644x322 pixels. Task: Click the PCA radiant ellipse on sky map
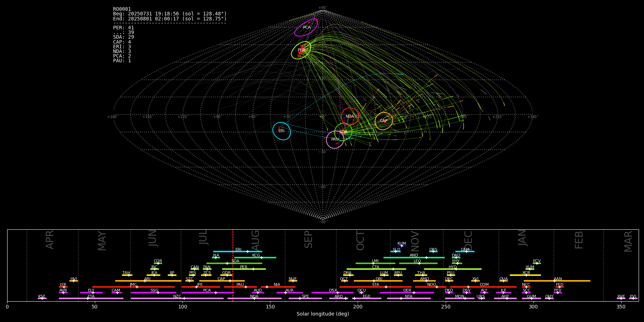pyautogui.click(x=306, y=28)
